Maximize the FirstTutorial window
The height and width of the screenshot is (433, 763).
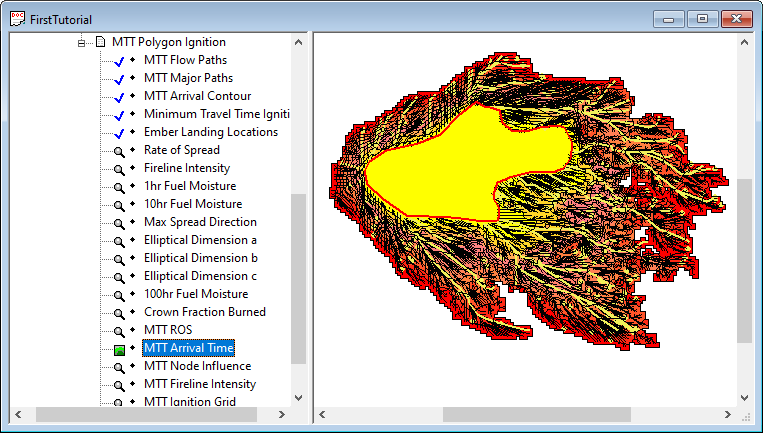[x=702, y=19]
